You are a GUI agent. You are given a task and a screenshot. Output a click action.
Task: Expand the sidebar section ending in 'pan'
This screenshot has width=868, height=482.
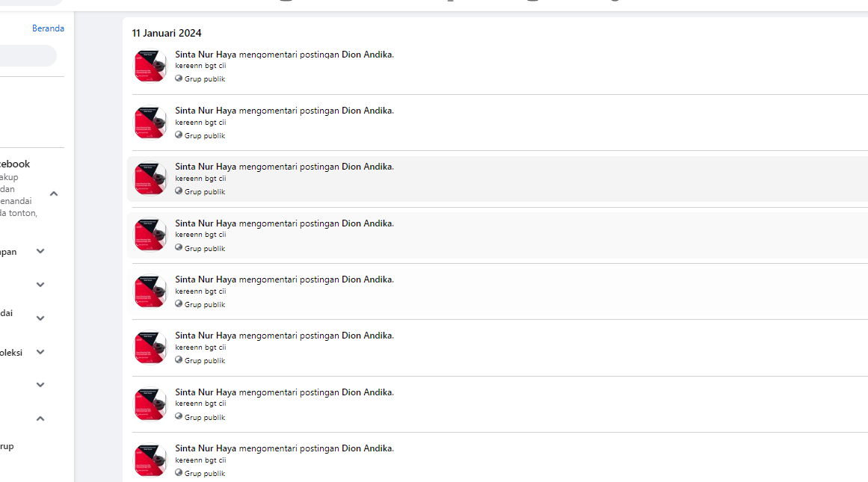click(x=40, y=252)
